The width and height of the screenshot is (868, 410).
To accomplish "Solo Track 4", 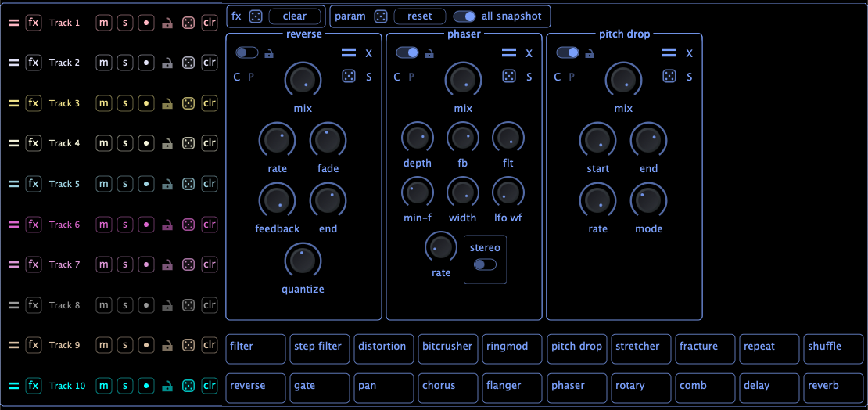I will 125,143.
